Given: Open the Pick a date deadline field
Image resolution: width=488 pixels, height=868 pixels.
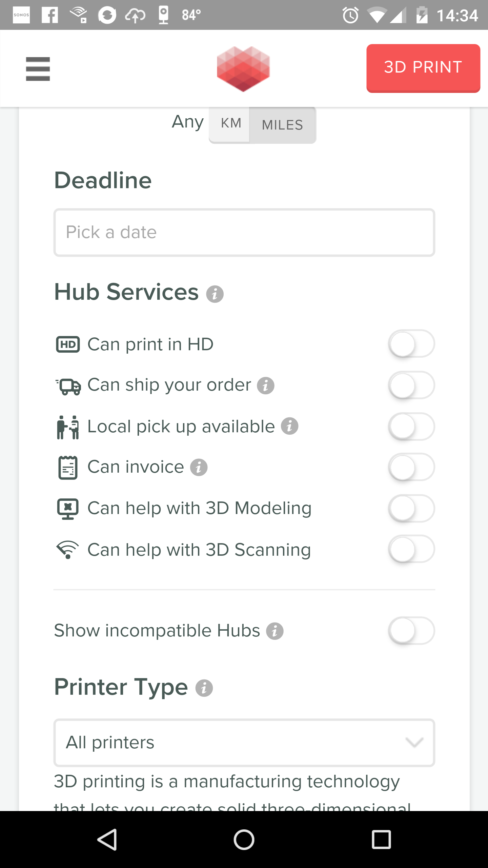Looking at the screenshot, I should [244, 233].
